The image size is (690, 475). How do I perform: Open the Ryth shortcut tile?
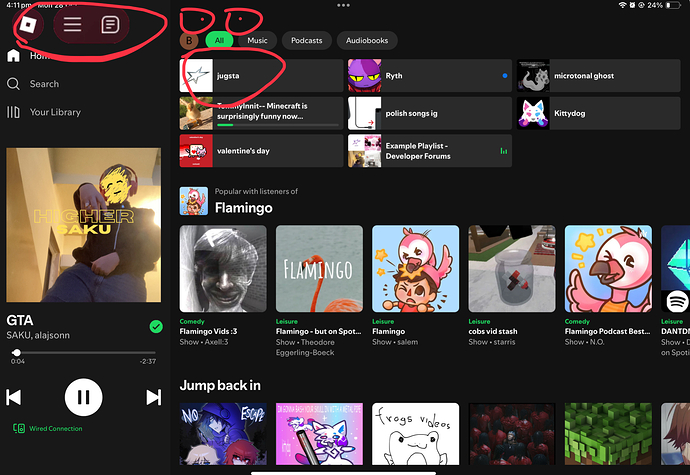point(430,76)
